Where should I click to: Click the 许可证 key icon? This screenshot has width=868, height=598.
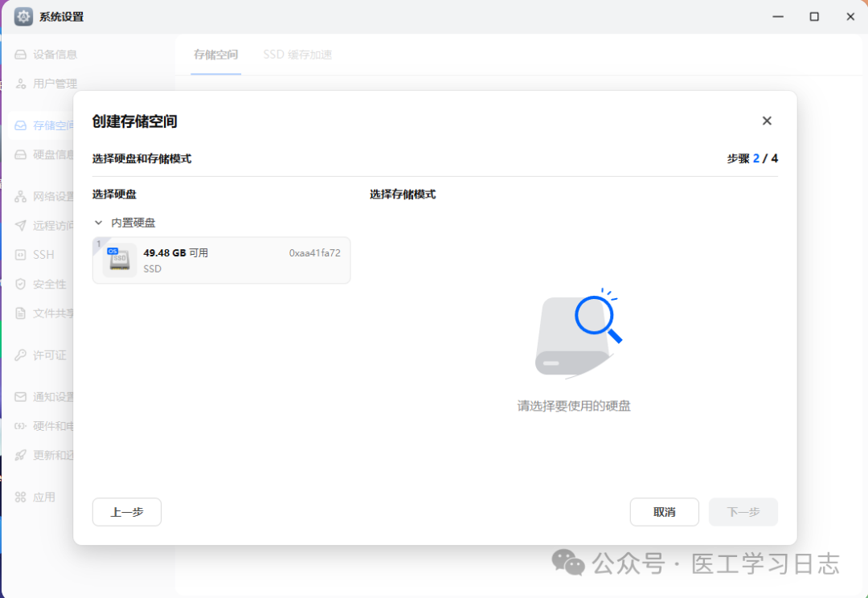20,355
